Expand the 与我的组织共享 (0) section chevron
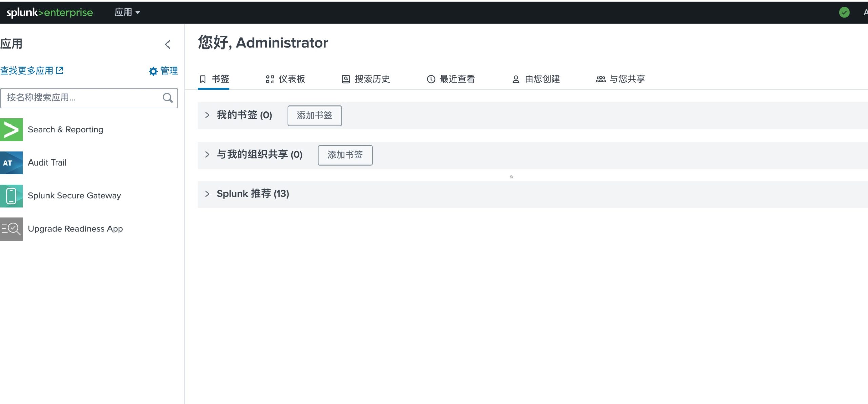Viewport: 868px width, 404px height. [x=207, y=155]
